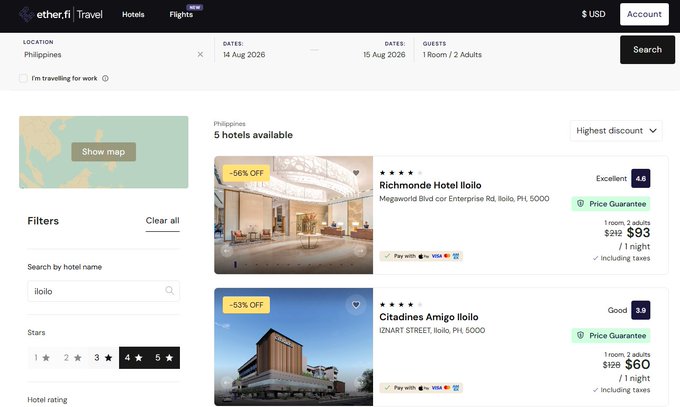Click the 4.6 rating badge for Richmonde

pos(641,178)
